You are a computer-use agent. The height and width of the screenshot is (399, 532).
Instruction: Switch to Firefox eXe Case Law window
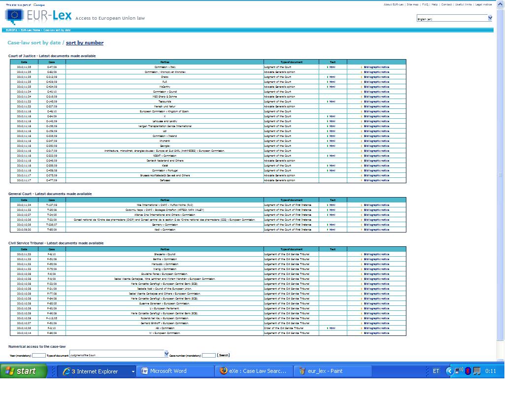(254, 371)
